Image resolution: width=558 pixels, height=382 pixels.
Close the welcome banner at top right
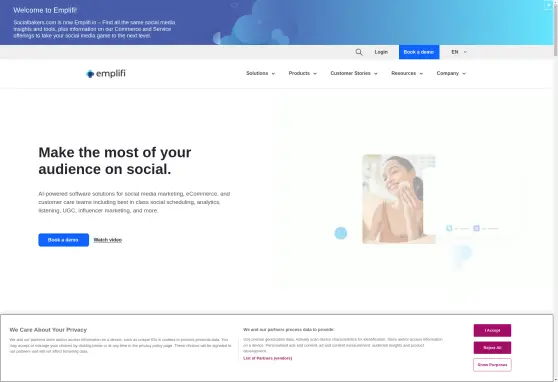click(548, 5)
